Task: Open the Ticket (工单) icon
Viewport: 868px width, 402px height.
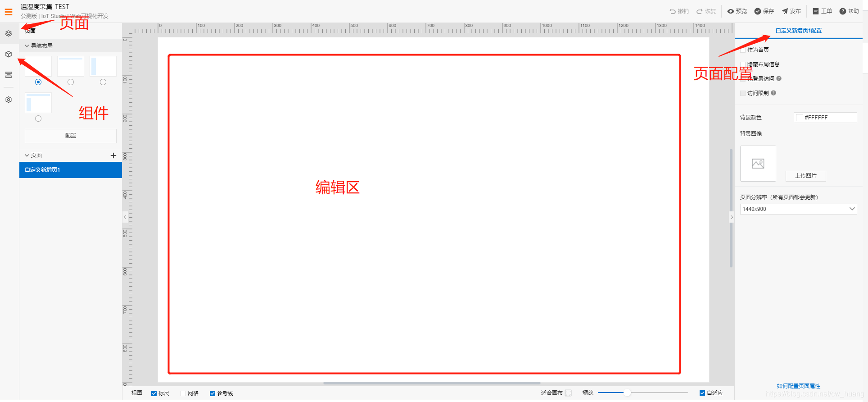Action: (816, 11)
